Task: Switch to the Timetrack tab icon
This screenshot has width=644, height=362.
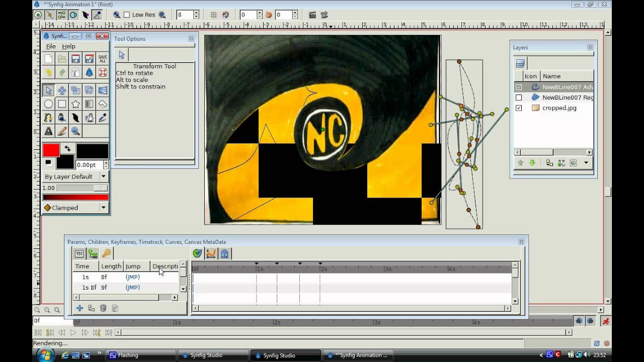Action: point(197,253)
